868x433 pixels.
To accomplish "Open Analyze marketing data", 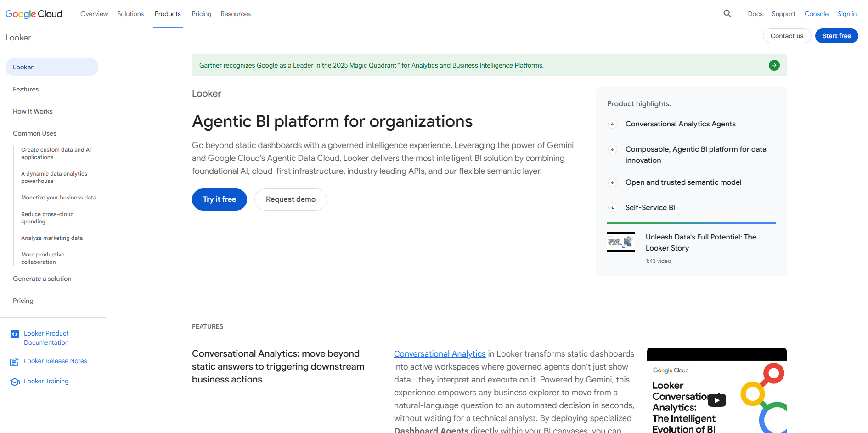I will click(52, 238).
